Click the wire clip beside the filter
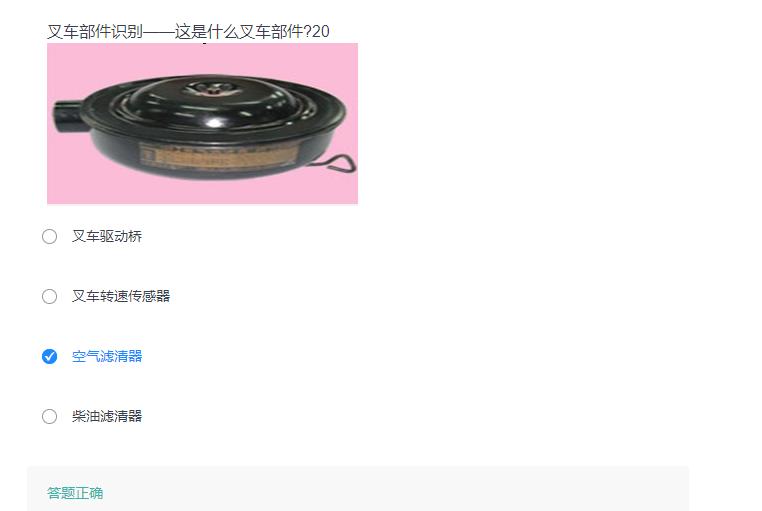Image resolution: width=762 pixels, height=511 pixels. 341,163
